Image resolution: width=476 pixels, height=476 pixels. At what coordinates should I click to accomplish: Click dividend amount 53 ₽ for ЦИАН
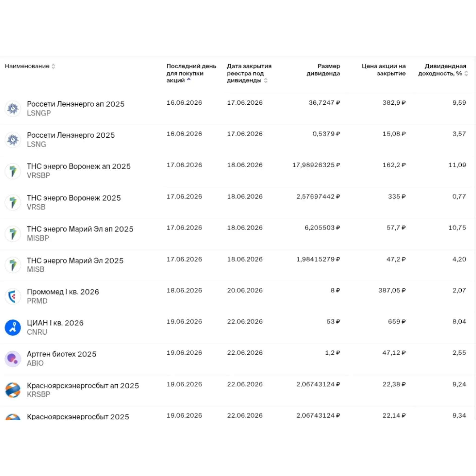tap(333, 322)
